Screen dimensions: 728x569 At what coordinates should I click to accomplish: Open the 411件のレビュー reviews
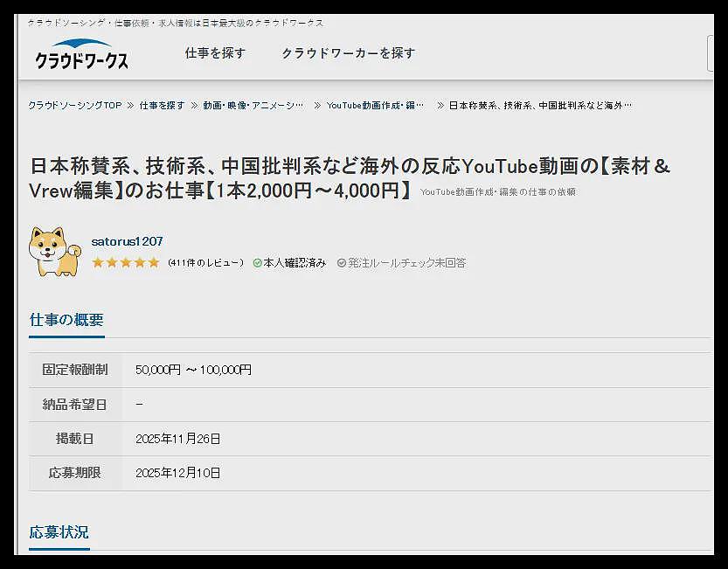pos(205,263)
